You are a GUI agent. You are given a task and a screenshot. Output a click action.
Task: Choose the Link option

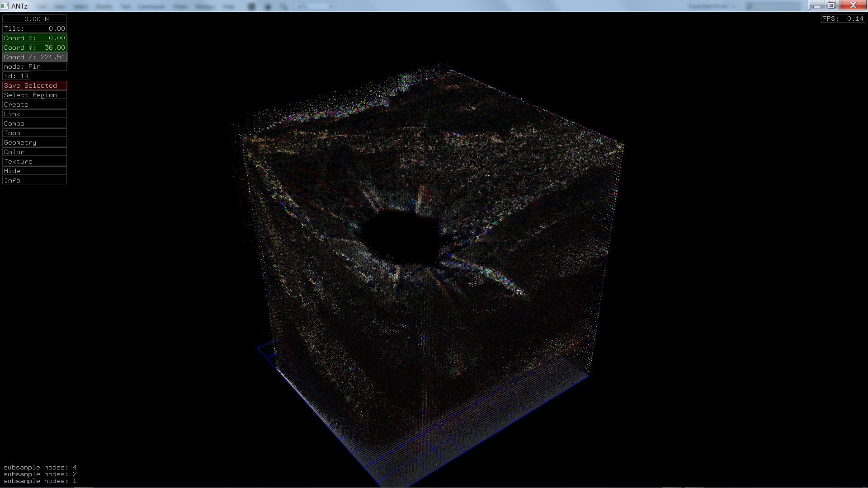(x=34, y=114)
